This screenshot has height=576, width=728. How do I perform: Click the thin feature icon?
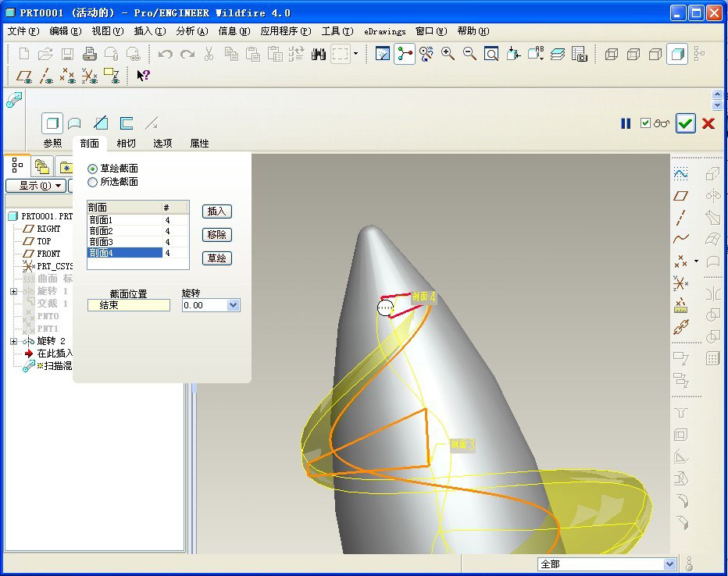coord(127,123)
